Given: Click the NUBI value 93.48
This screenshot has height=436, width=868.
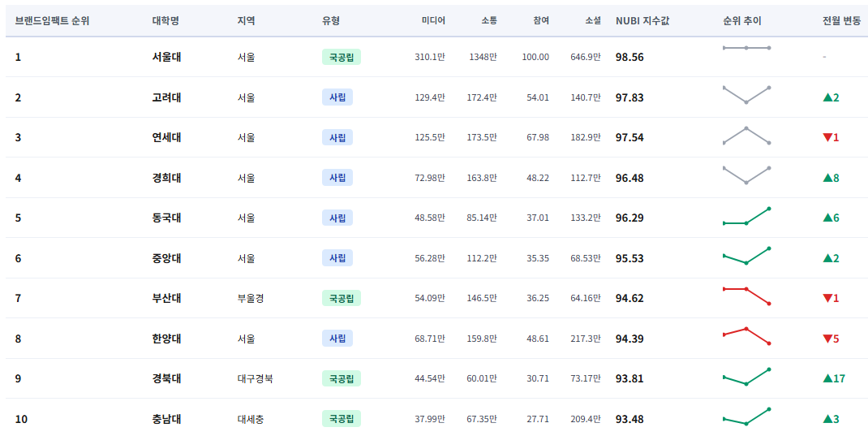Looking at the screenshot, I should [x=630, y=419].
